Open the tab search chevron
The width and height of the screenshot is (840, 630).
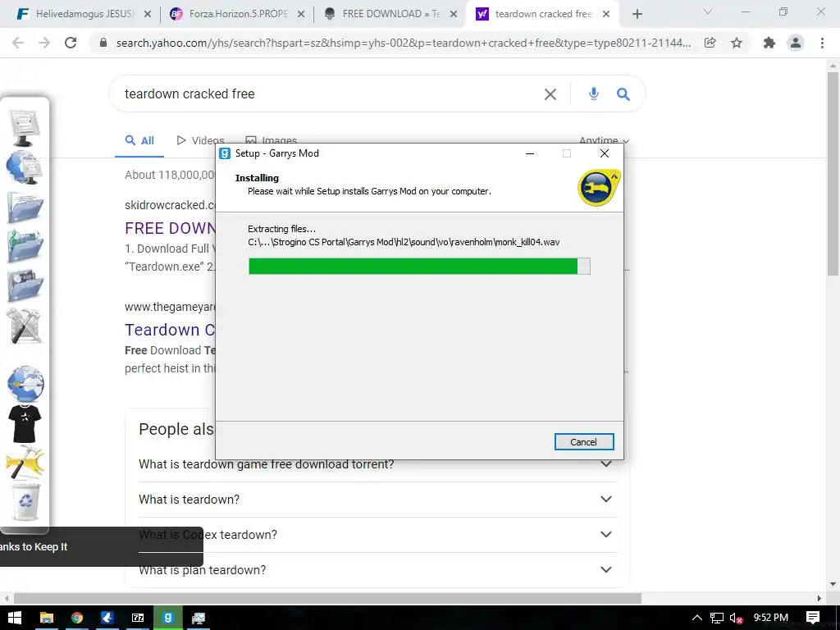coord(708,11)
